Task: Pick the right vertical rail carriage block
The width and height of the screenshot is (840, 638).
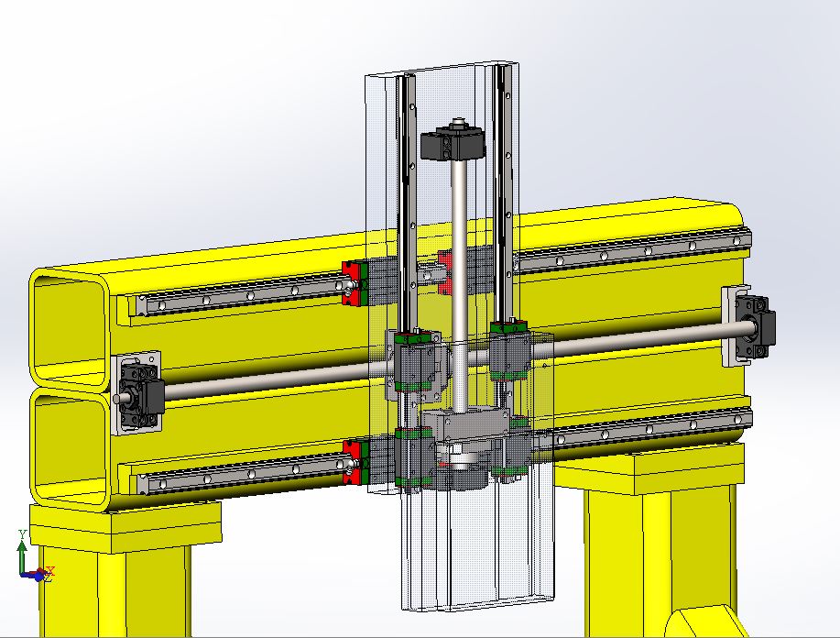Action: [x=510, y=349]
